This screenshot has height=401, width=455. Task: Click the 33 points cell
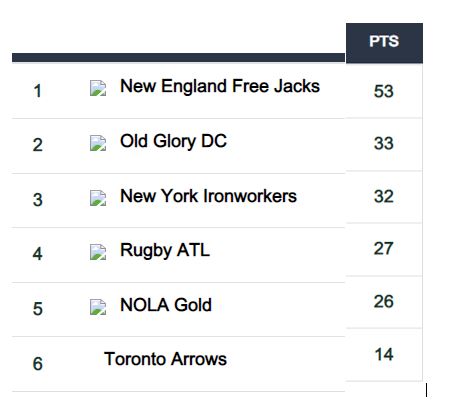point(384,143)
